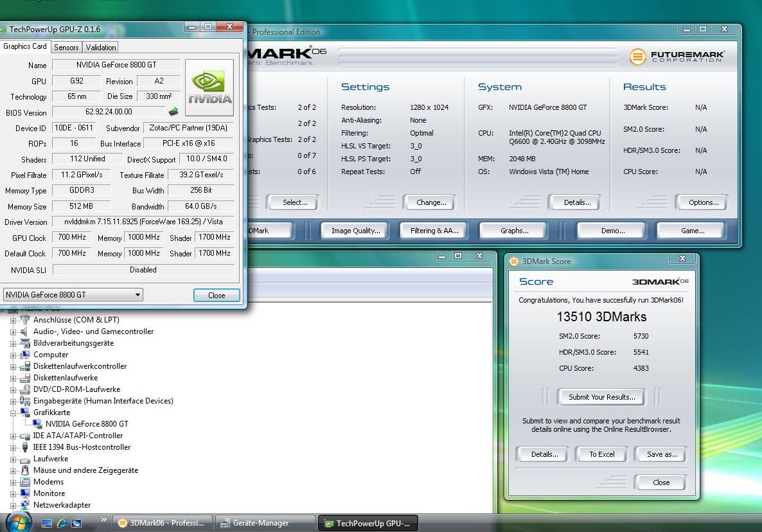Collapse the Grafikkarte node
The width and height of the screenshot is (762, 532).
click(x=13, y=413)
